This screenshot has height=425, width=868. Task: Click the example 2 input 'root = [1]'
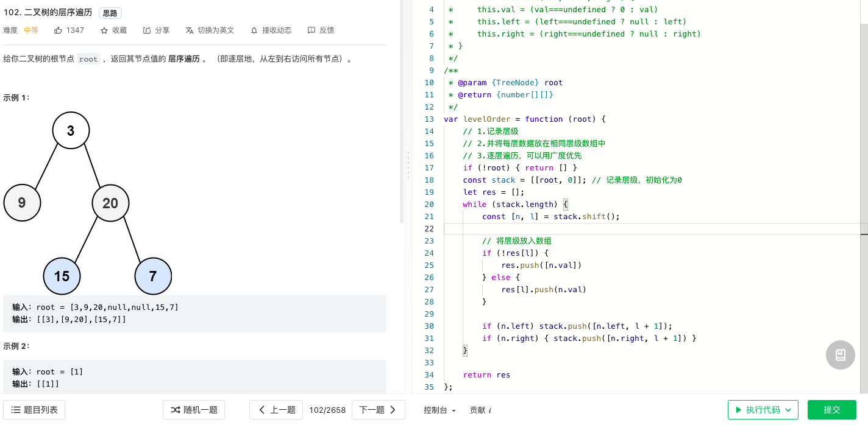[x=60, y=372]
